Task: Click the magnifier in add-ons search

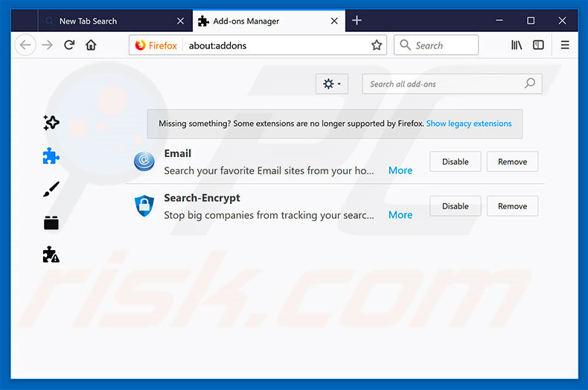Action: click(530, 83)
